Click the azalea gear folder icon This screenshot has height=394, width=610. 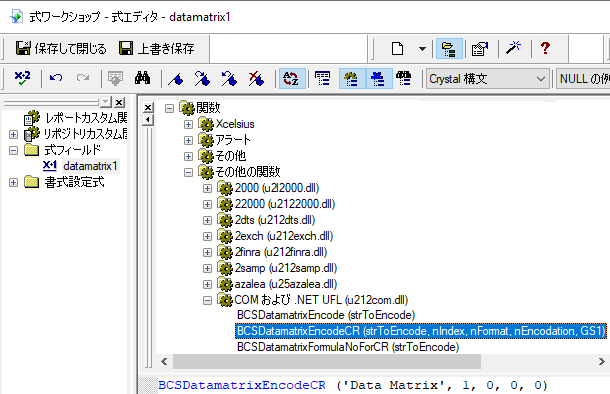click(225, 284)
